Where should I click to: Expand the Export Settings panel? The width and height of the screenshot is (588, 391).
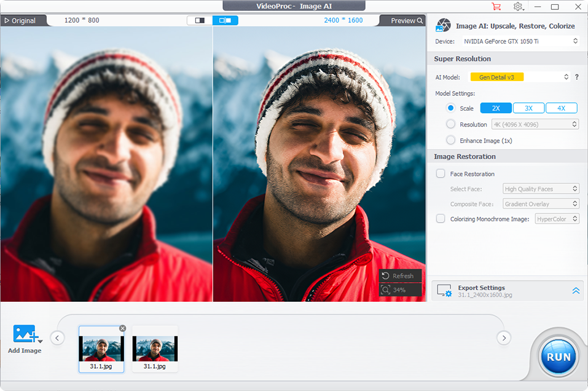point(576,291)
